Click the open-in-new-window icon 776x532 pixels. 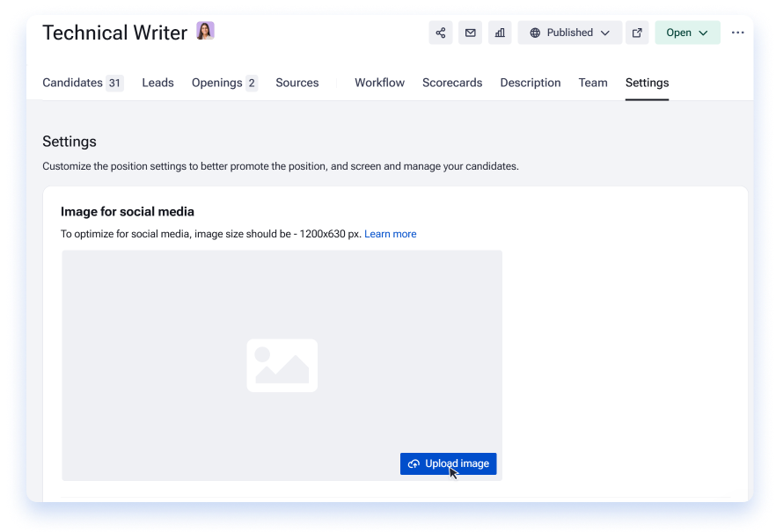[x=637, y=33]
